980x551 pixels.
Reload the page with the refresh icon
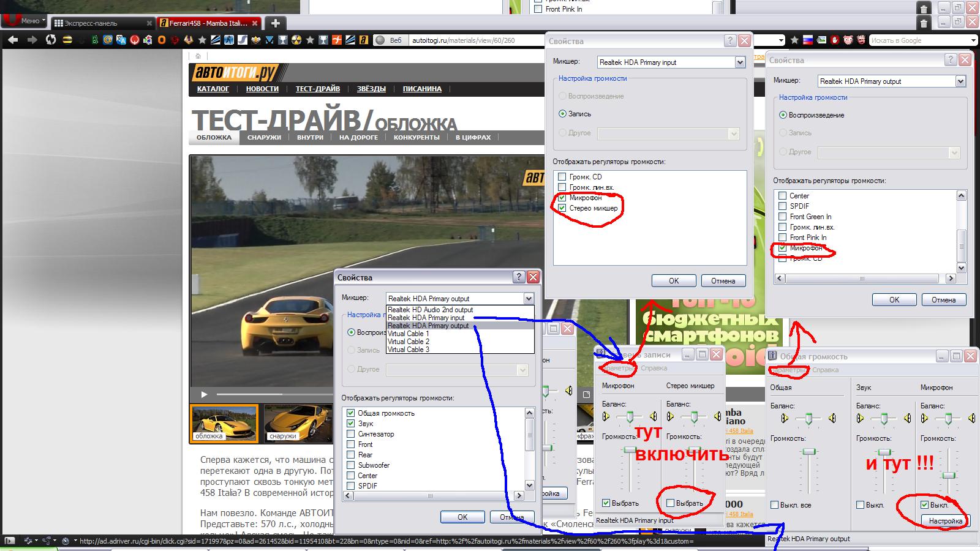click(x=51, y=40)
